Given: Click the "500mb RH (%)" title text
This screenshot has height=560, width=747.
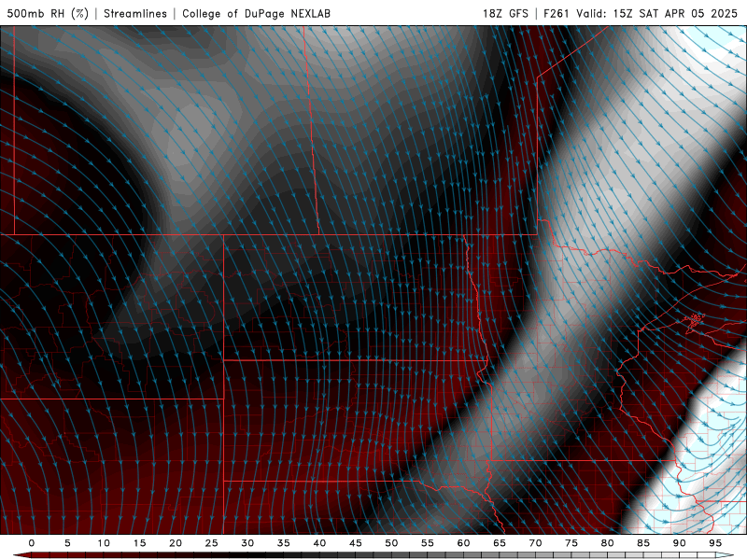Looking at the screenshot, I should click(x=48, y=13).
